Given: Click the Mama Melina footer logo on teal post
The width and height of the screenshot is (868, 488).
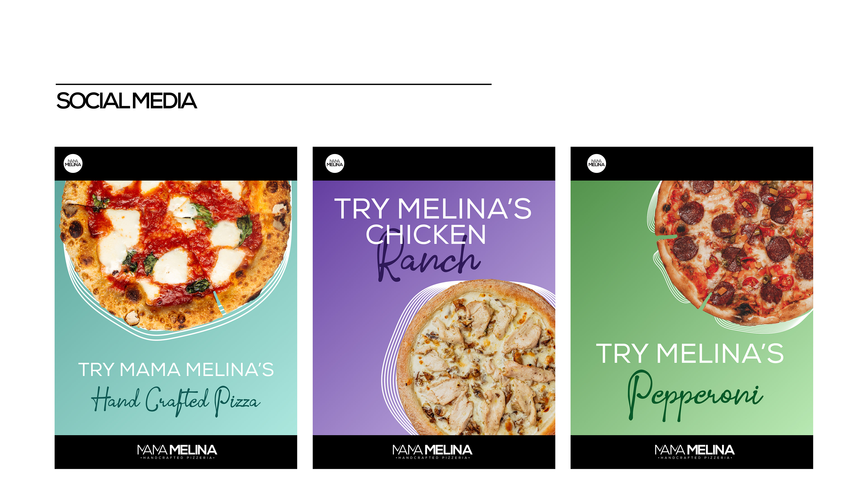Looking at the screenshot, I should click(177, 452).
